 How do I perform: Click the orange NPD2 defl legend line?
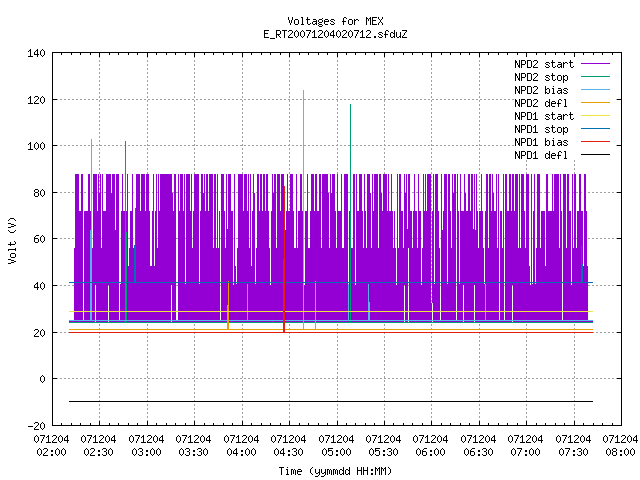tap(595, 102)
